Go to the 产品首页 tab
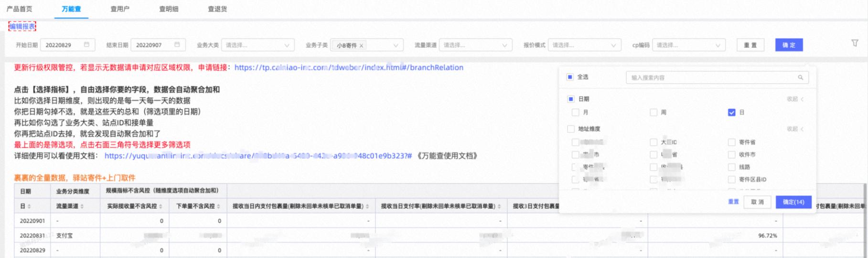The image size is (868, 258). (x=20, y=9)
